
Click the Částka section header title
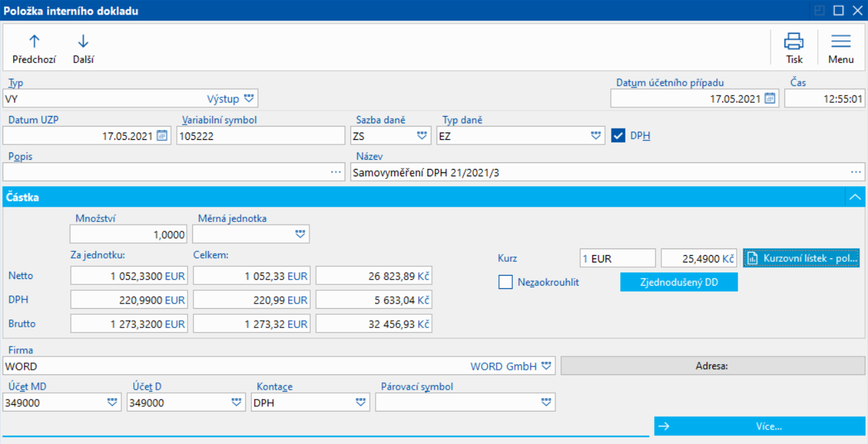pyautogui.click(x=23, y=197)
